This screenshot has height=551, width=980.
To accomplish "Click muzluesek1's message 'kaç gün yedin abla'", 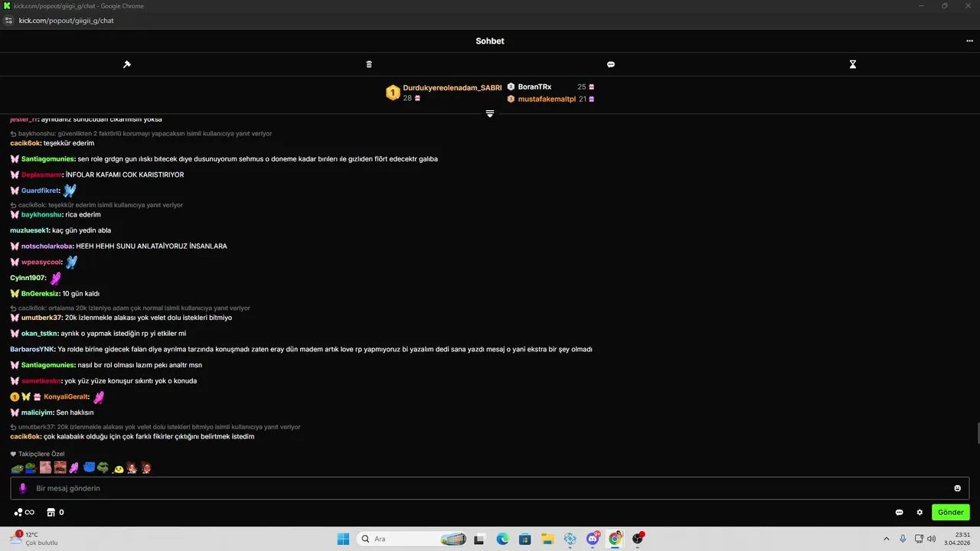I will [x=81, y=230].
